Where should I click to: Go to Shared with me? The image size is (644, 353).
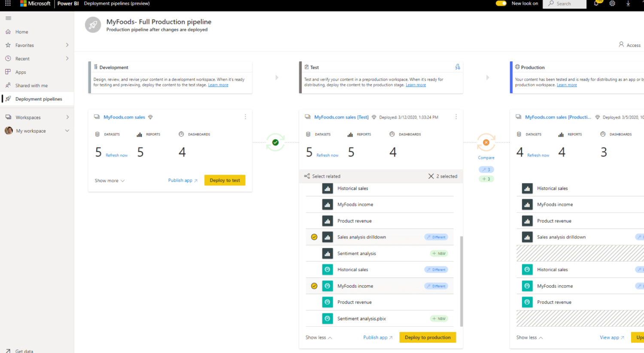coord(31,85)
